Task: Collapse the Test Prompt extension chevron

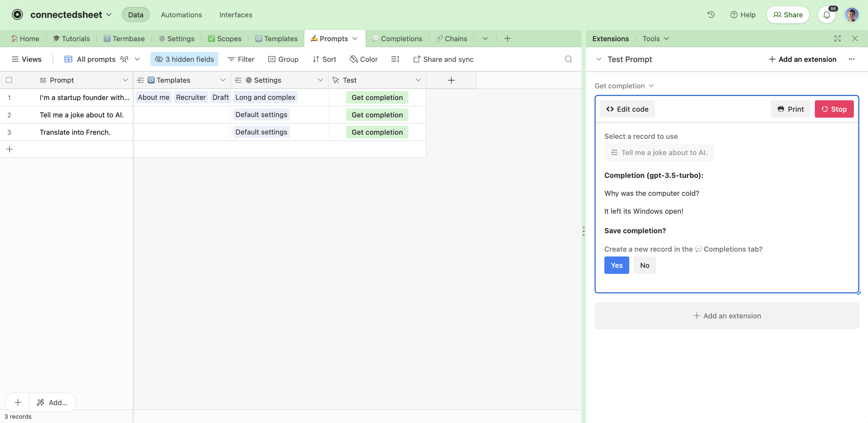Action: click(x=599, y=59)
